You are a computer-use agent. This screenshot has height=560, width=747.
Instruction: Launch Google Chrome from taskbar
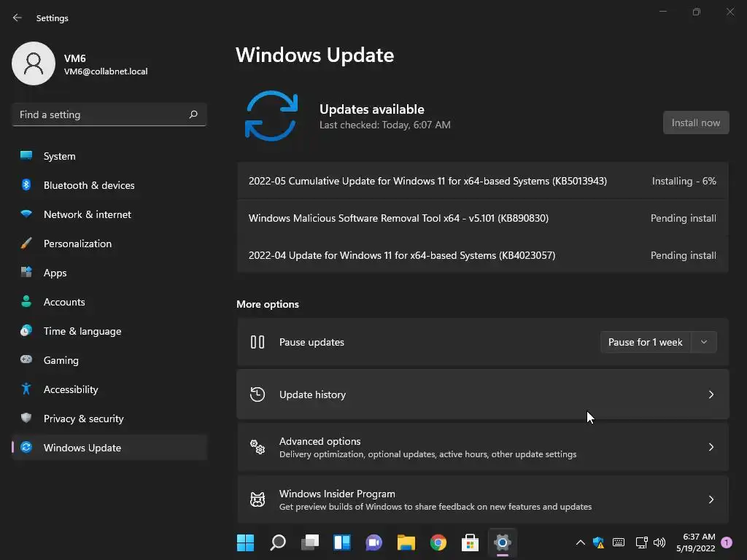point(438,542)
